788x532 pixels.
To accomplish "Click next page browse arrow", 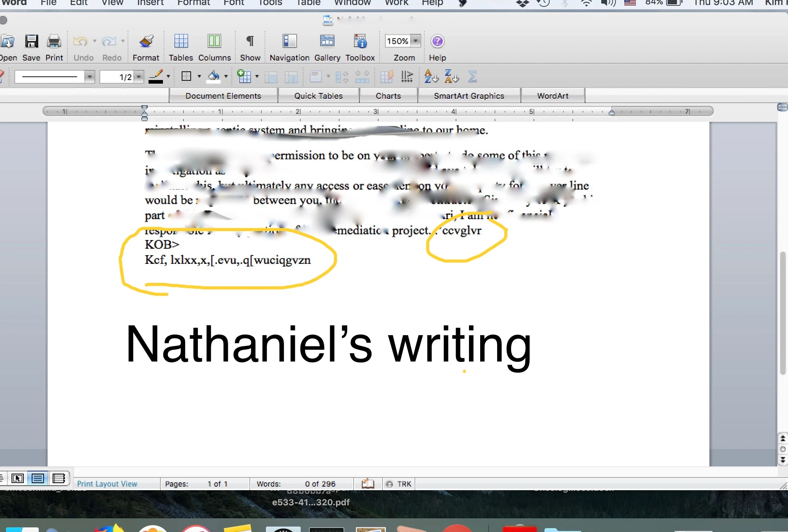I will click(783, 460).
